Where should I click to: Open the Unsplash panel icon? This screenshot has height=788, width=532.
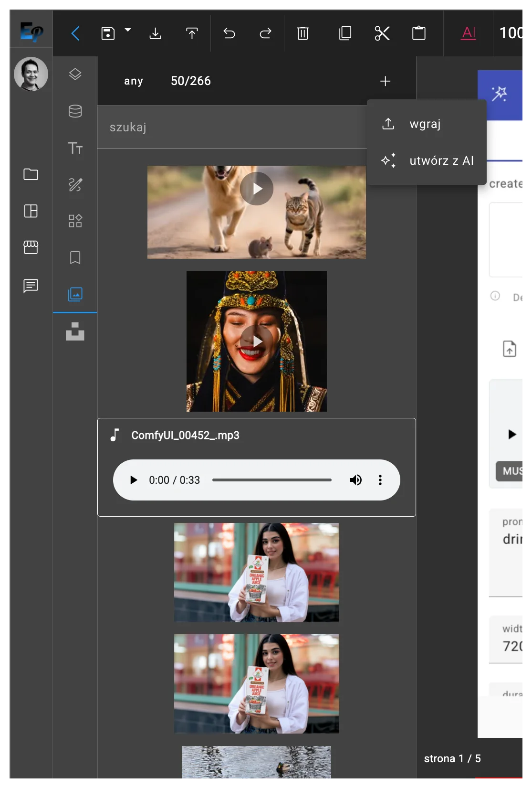(x=75, y=331)
